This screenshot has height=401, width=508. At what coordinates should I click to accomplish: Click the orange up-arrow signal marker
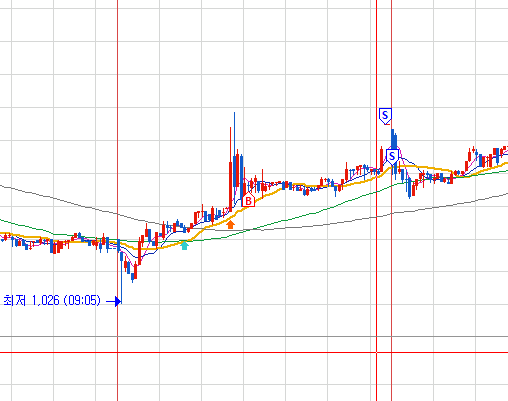pos(231,224)
